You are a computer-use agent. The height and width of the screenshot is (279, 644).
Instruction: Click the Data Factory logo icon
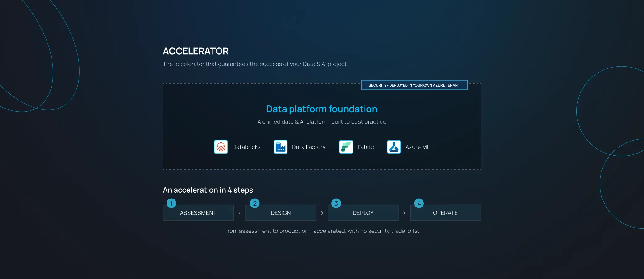[x=280, y=147]
